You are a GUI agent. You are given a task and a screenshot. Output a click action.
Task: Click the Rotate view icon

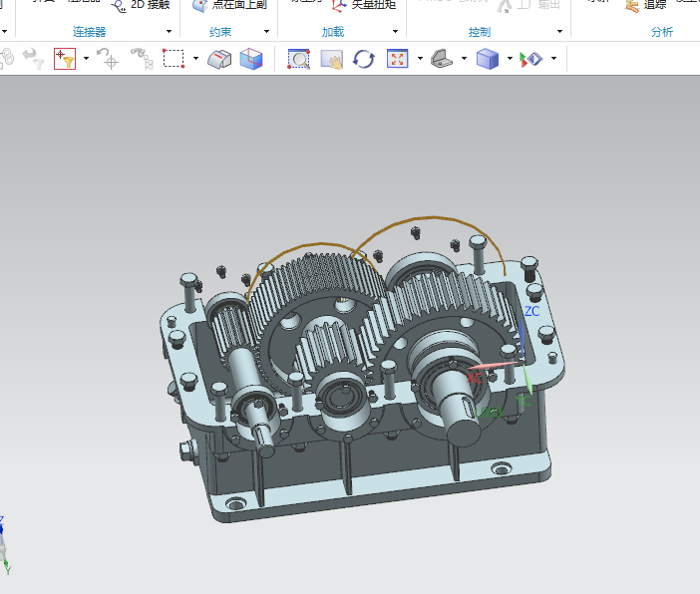pos(364,59)
